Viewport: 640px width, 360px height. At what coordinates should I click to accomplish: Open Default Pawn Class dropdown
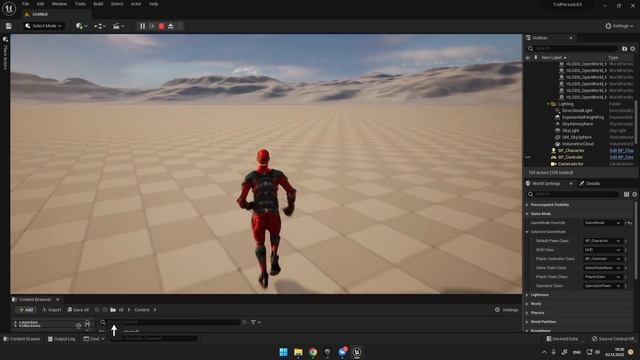coord(602,241)
